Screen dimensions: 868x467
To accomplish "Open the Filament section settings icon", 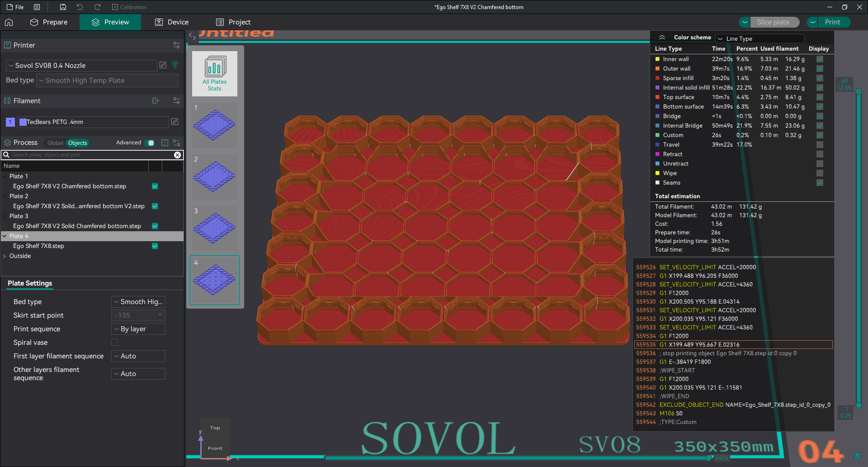I will click(x=176, y=101).
